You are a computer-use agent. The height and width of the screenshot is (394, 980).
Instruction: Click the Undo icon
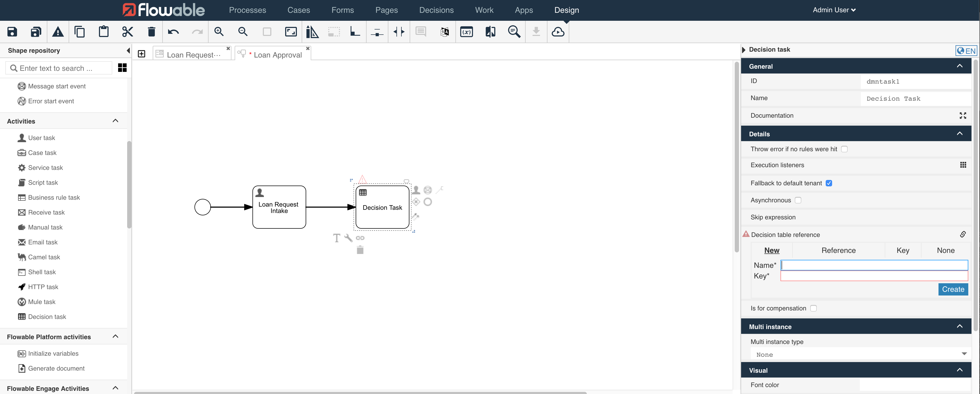[173, 32]
